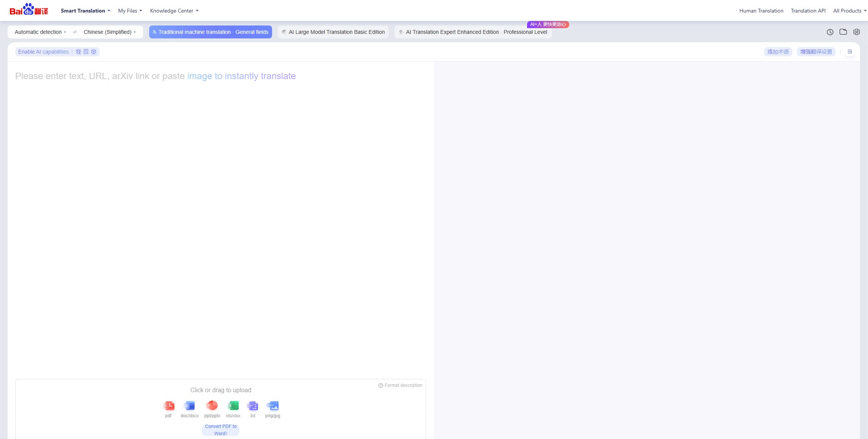Click the 增强翻译设置 button
This screenshot has height=439, width=868.
(816, 52)
